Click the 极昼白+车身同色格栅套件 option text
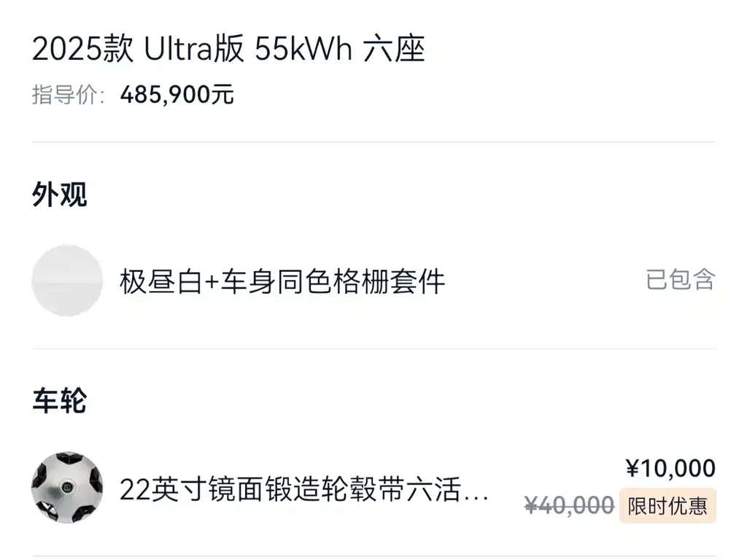 [282, 281]
